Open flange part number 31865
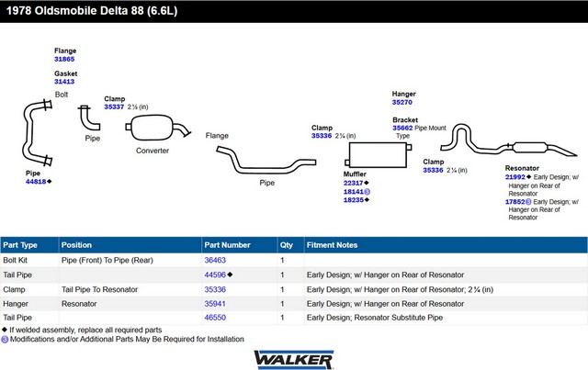This screenshot has height=370, width=588. coord(64,59)
